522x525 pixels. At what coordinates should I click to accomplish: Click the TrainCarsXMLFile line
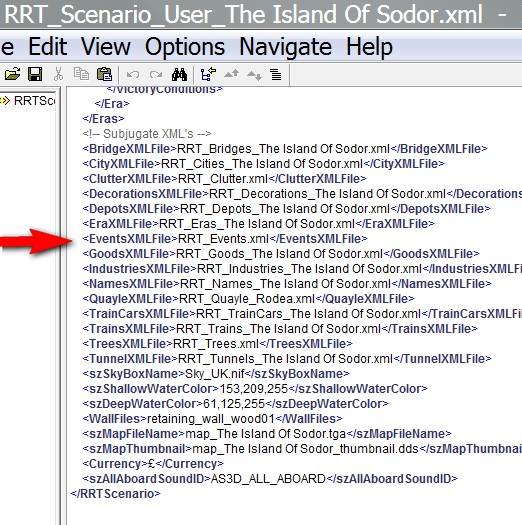pyautogui.click(x=302, y=314)
